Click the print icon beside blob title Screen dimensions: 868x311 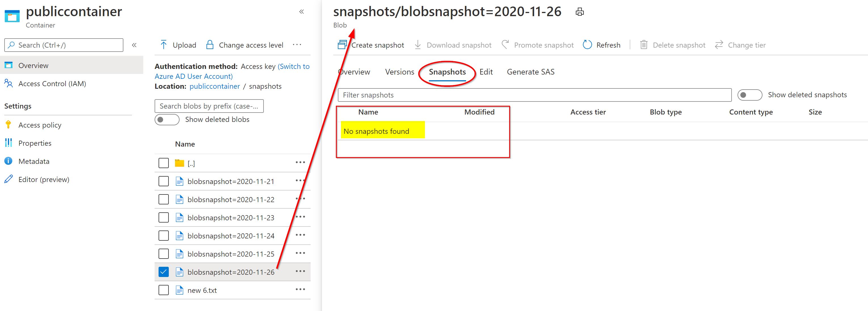580,12
